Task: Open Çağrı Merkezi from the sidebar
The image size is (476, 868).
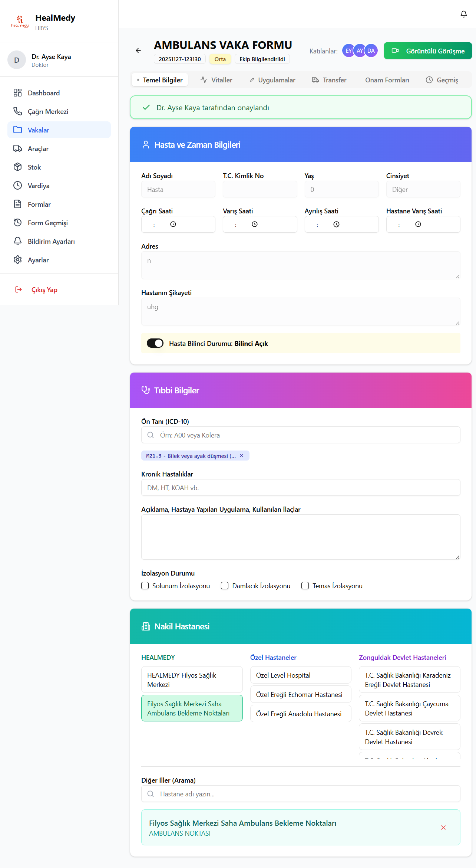Action: pyautogui.click(x=48, y=112)
